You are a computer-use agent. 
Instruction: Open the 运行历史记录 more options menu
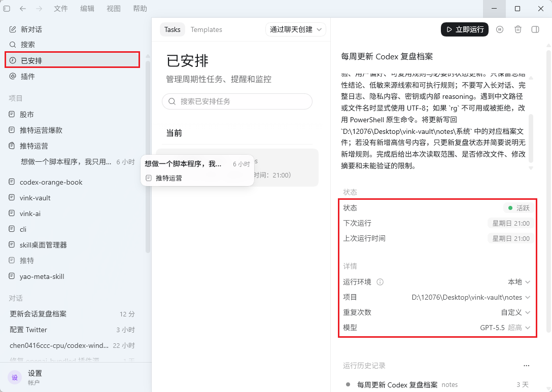(526, 366)
